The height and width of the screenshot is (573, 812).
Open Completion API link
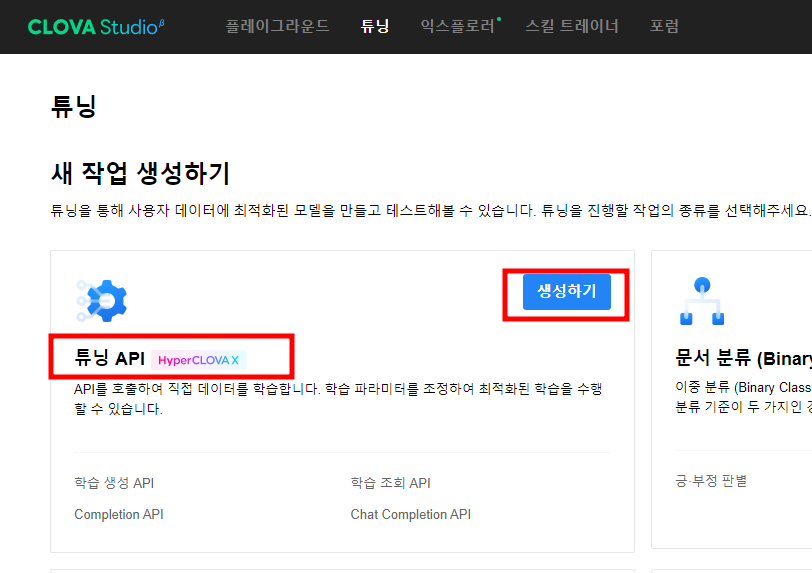coord(119,514)
